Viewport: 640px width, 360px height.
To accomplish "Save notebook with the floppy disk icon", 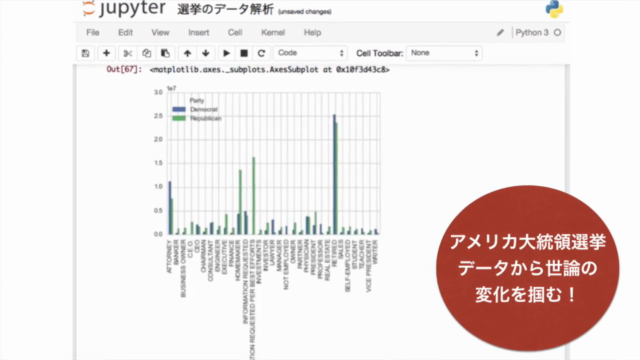I will pos(85,53).
